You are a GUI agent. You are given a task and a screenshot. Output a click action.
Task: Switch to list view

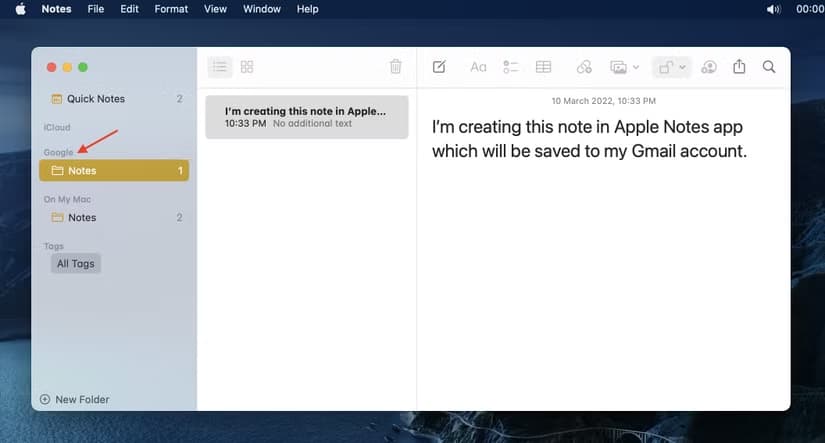(220, 67)
